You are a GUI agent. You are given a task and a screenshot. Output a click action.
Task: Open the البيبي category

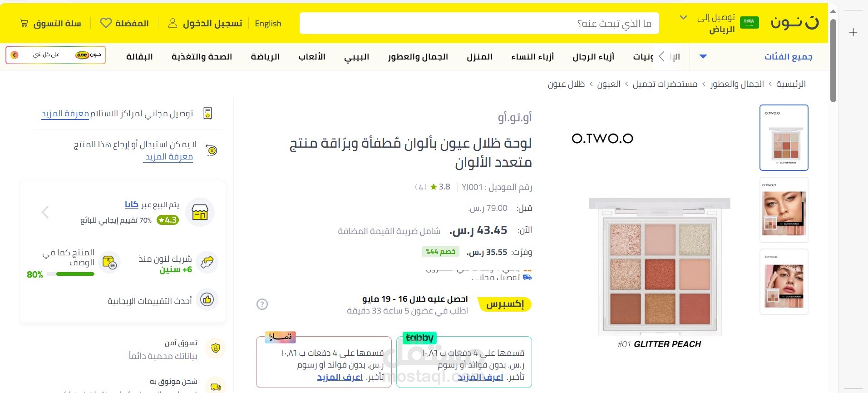pos(356,57)
